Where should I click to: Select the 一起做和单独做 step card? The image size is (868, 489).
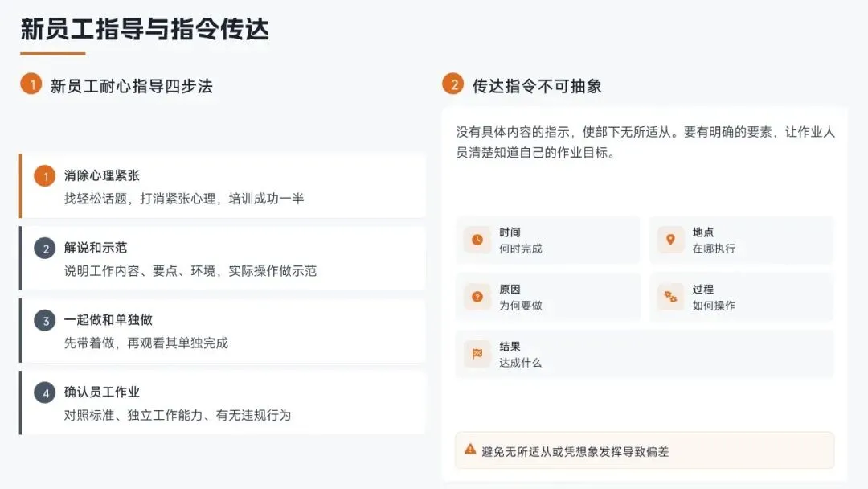(x=223, y=331)
